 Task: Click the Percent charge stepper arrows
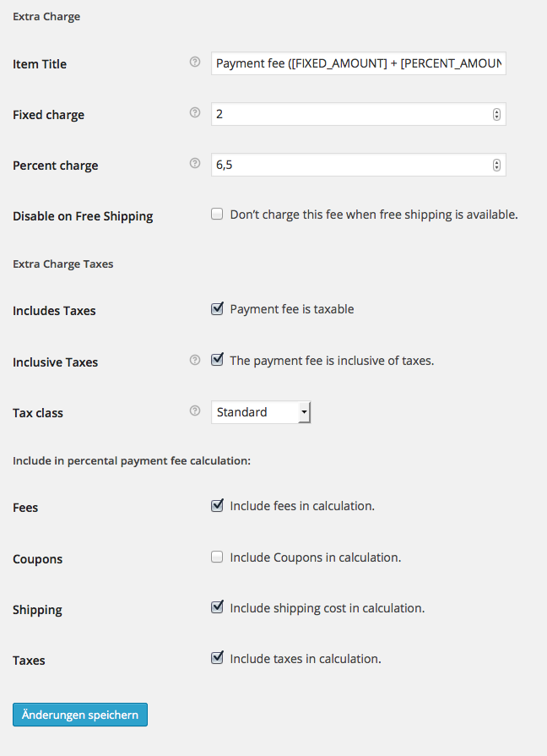pyautogui.click(x=496, y=166)
